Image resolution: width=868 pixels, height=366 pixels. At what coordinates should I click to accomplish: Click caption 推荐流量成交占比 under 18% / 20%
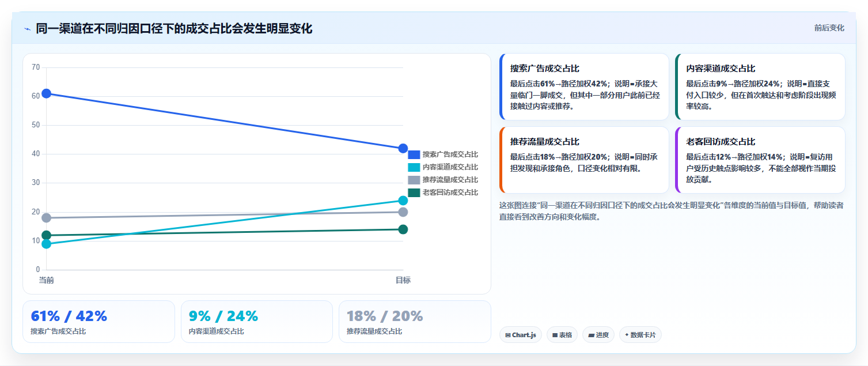[x=374, y=331]
